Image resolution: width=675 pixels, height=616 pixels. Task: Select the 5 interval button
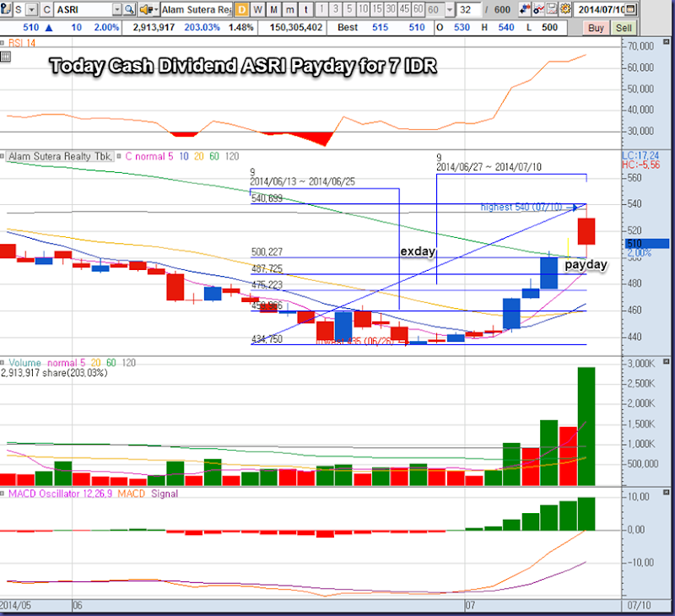(x=349, y=9)
